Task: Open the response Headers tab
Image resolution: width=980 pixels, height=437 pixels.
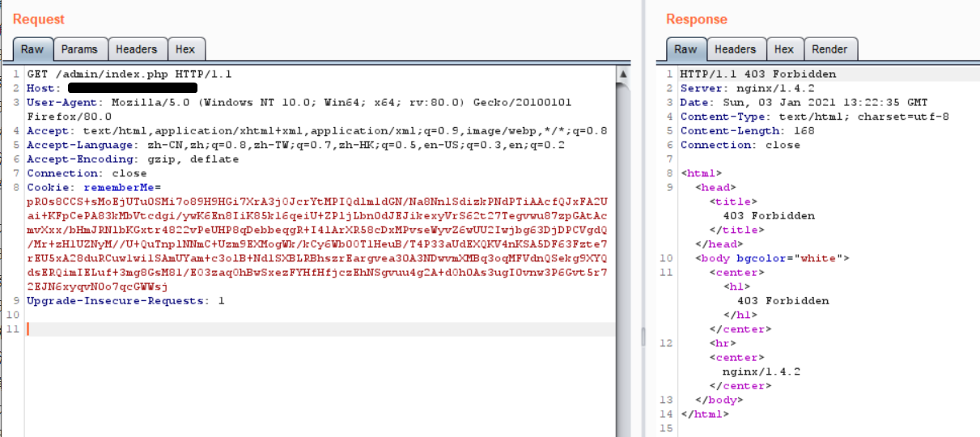Action: [x=735, y=49]
